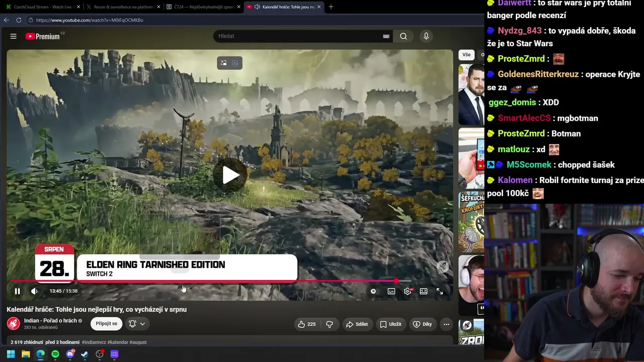
Task: Click chat username ggez_domis
Action: pyautogui.click(x=512, y=103)
